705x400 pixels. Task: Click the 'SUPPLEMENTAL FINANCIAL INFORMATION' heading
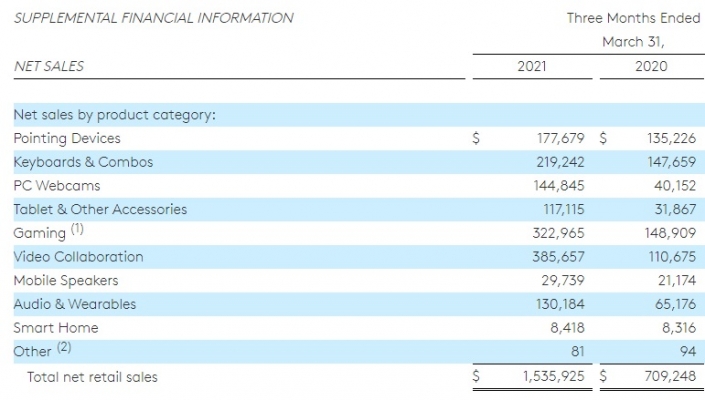(153, 18)
